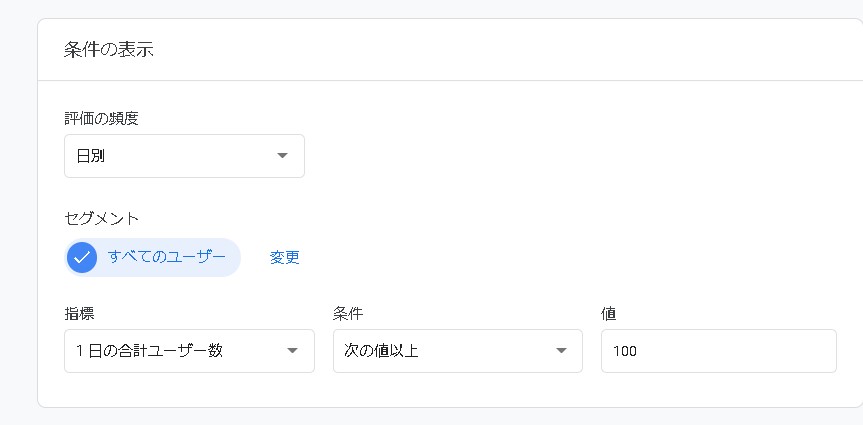Click the arrow icon beside 日別
Viewport: 863px width, 425px height.
[282, 156]
